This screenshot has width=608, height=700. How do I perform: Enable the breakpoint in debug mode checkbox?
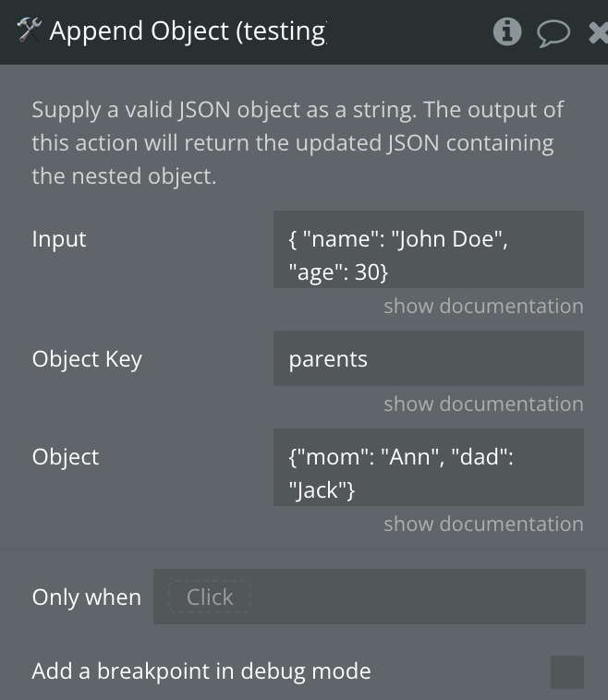click(567, 672)
